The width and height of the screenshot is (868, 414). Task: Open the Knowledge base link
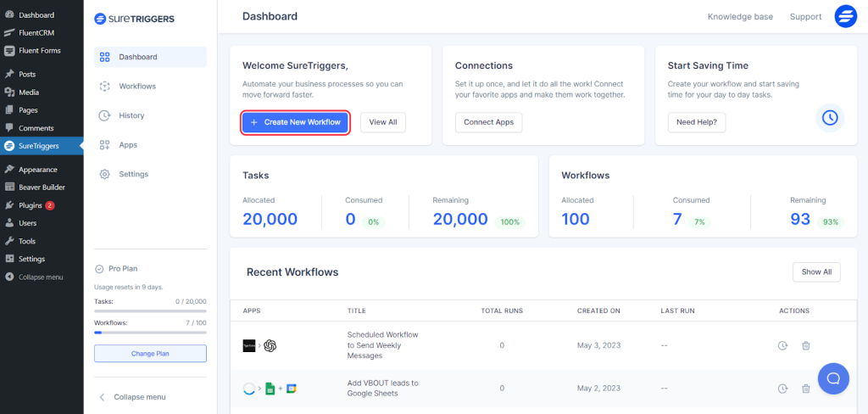click(740, 17)
